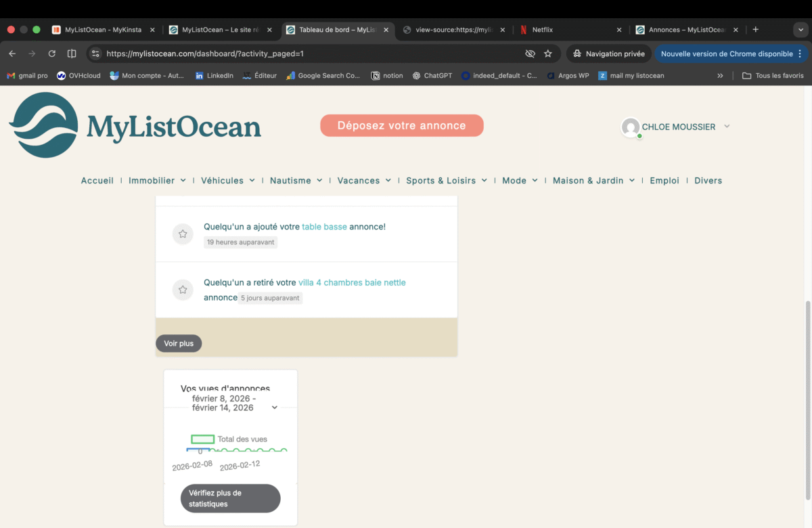Open Chrome side panel icon
Viewport: 812px width, 528px height.
click(72, 53)
